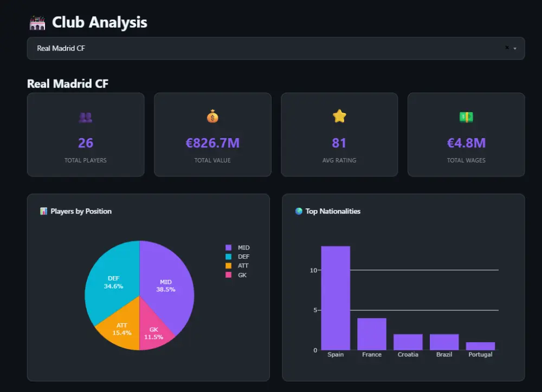The height and width of the screenshot is (392, 542).
Task: Clear the Real Madrid CF selection with the x
Action: [x=507, y=48]
